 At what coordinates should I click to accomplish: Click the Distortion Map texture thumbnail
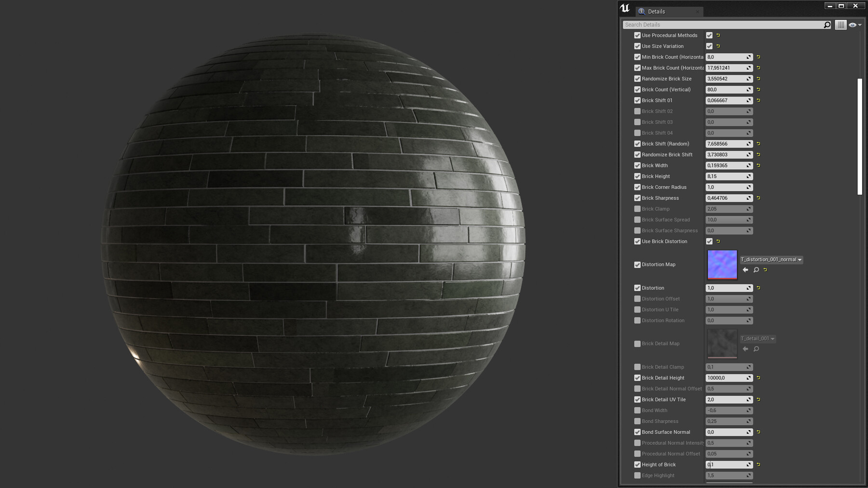click(x=722, y=264)
